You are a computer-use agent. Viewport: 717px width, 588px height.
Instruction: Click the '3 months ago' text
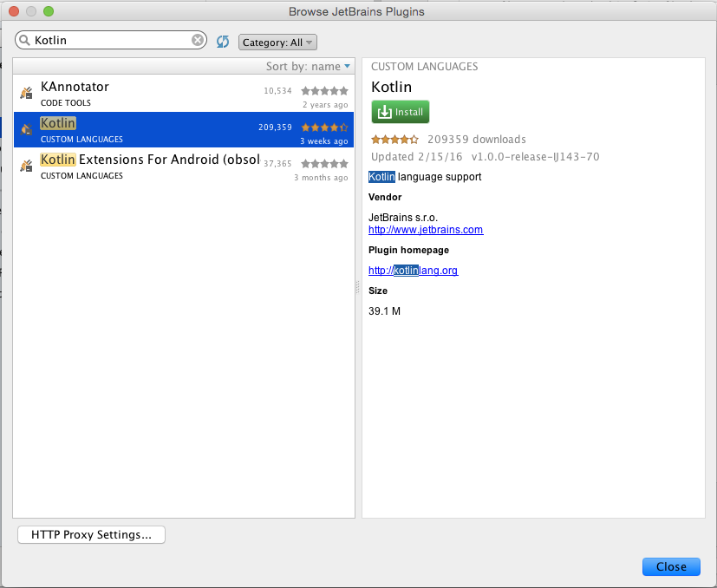(x=321, y=178)
